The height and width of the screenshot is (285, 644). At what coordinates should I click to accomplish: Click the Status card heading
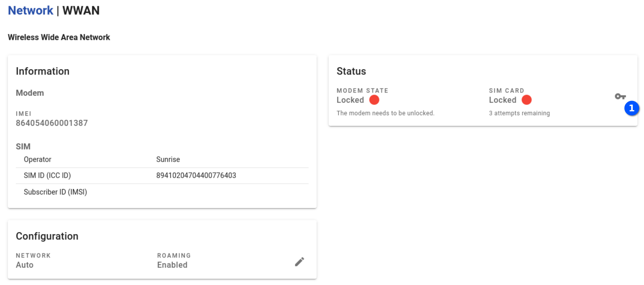click(x=351, y=71)
